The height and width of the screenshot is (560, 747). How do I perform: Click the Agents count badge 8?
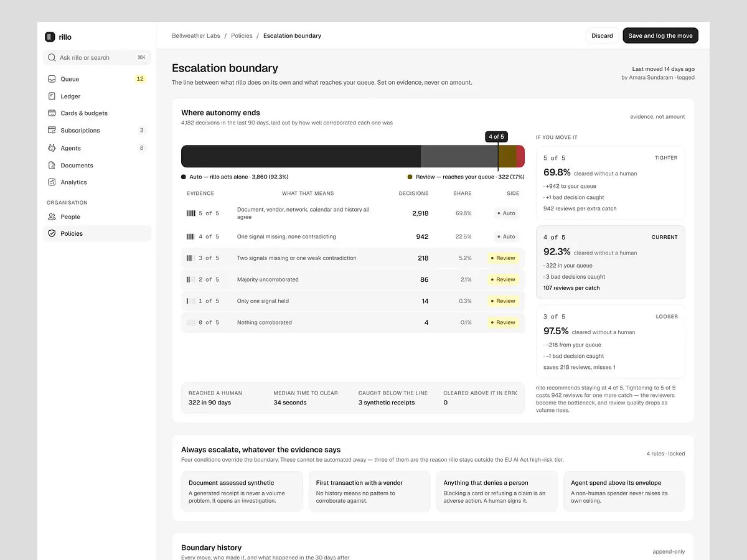click(x=142, y=148)
